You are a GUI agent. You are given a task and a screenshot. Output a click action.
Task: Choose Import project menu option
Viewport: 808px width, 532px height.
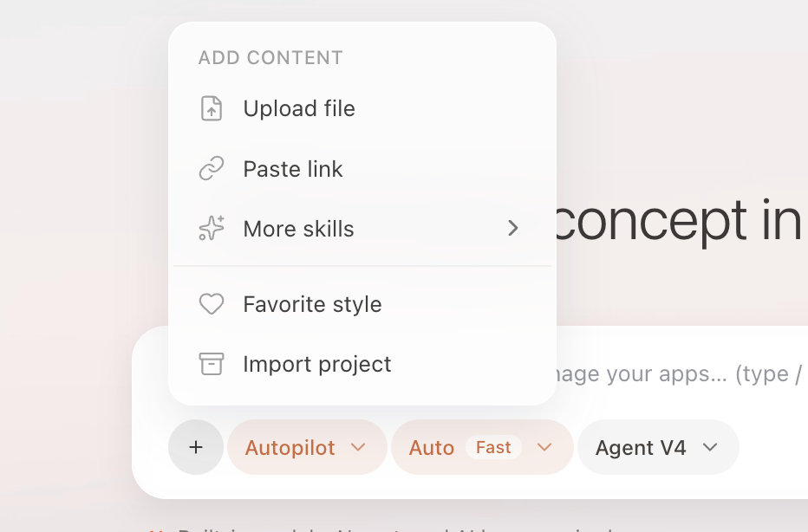pos(362,364)
